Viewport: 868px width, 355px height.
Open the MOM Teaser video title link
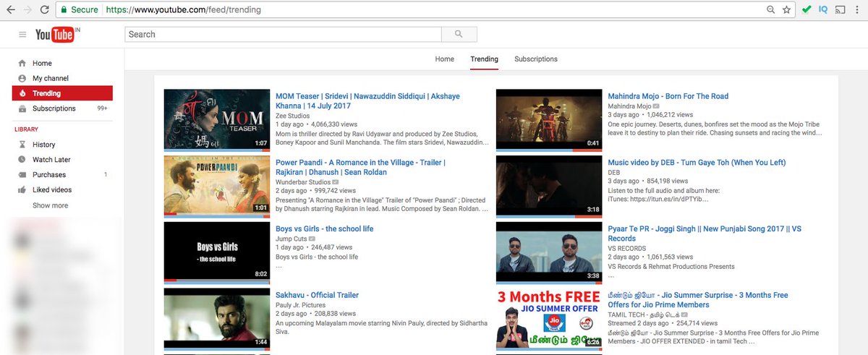tap(367, 100)
